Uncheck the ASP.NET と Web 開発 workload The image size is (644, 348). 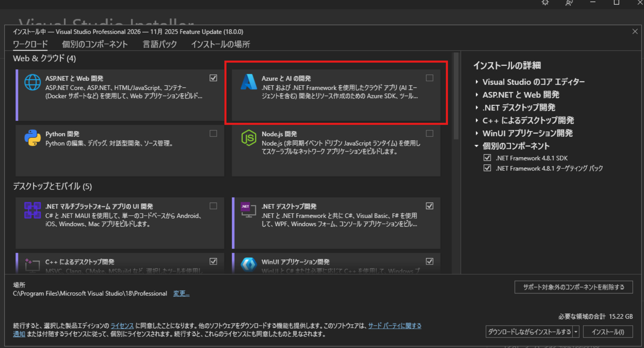(214, 78)
